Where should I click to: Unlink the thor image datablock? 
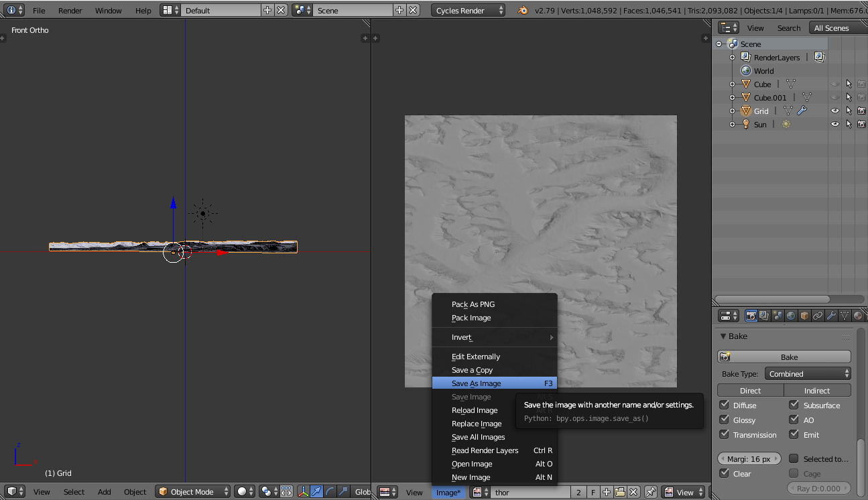tap(633, 492)
